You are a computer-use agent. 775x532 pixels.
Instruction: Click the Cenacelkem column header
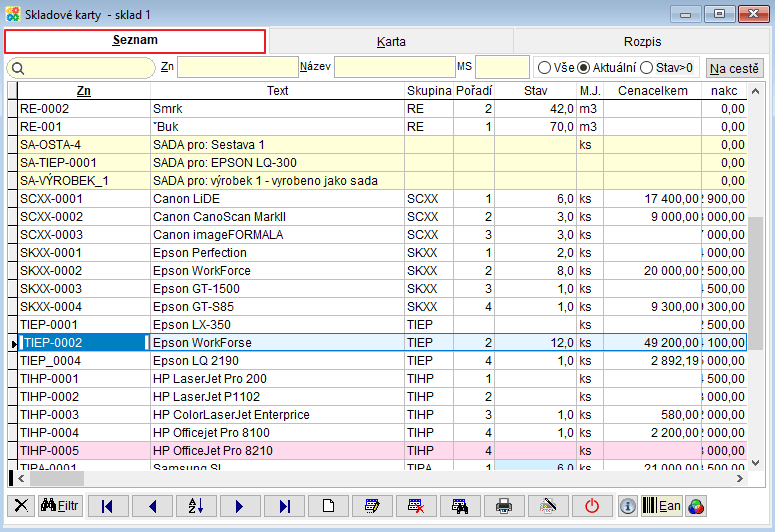[x=652, y=90]
